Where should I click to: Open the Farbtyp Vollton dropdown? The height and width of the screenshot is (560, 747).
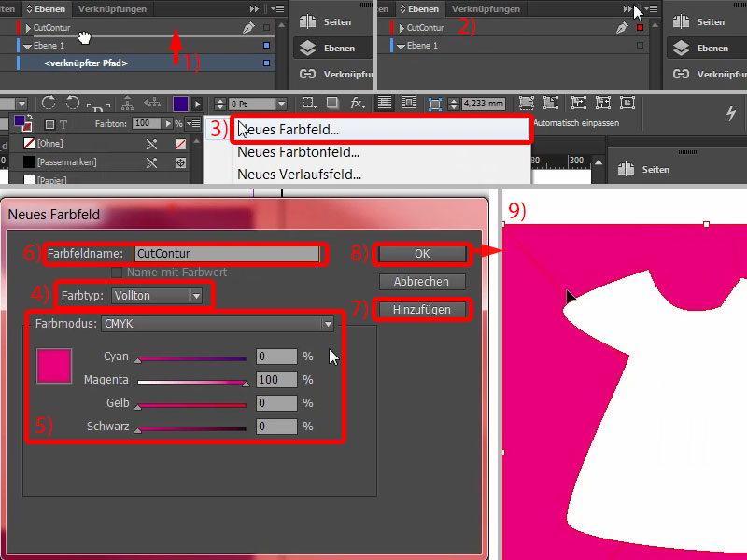pyautogui.click(x=157, y=296)
